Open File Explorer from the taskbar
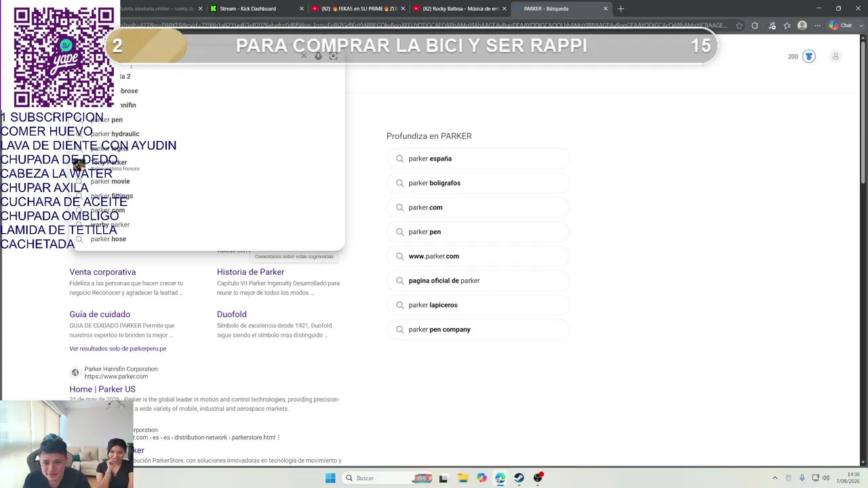 (462, 478)
